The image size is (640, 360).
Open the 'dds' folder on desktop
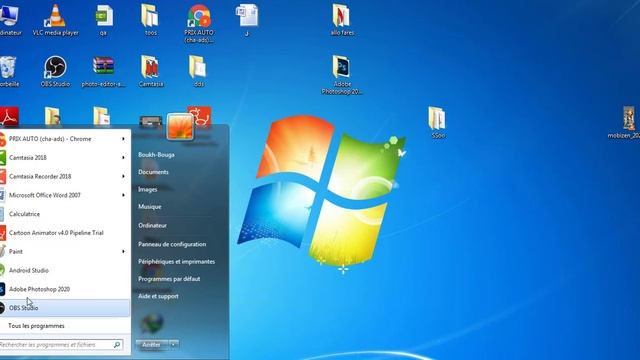pyautogui.click(x=198, y=71)
